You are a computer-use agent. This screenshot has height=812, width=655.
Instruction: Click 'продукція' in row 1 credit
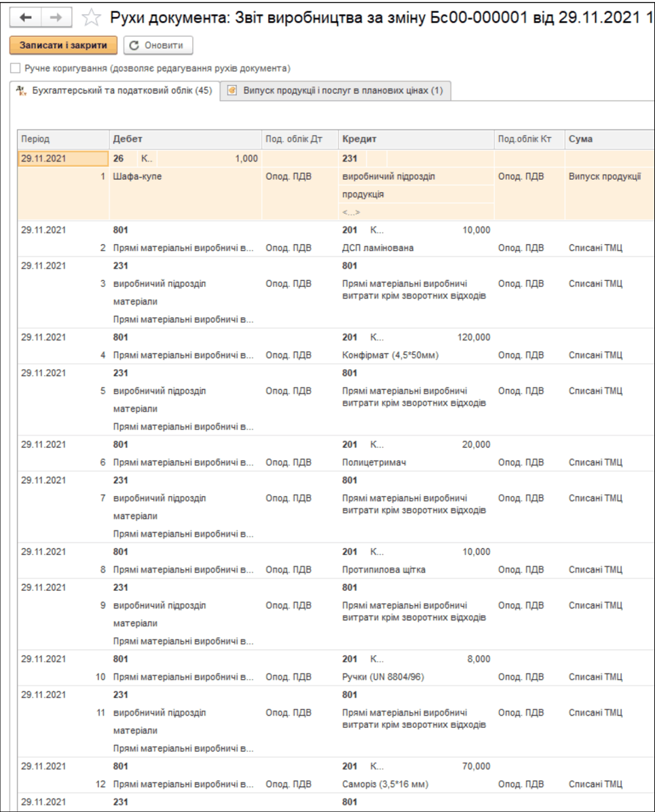click(x=416, y=195)
